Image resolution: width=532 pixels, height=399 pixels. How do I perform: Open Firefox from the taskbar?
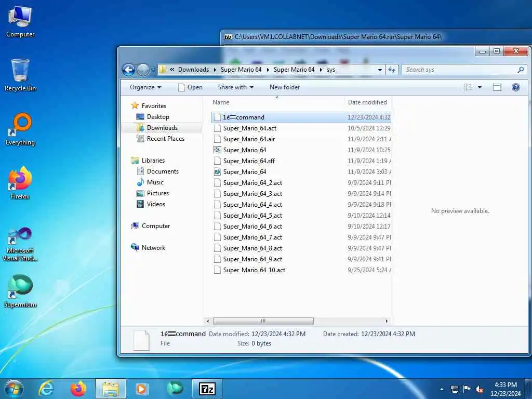coord(78,389)
